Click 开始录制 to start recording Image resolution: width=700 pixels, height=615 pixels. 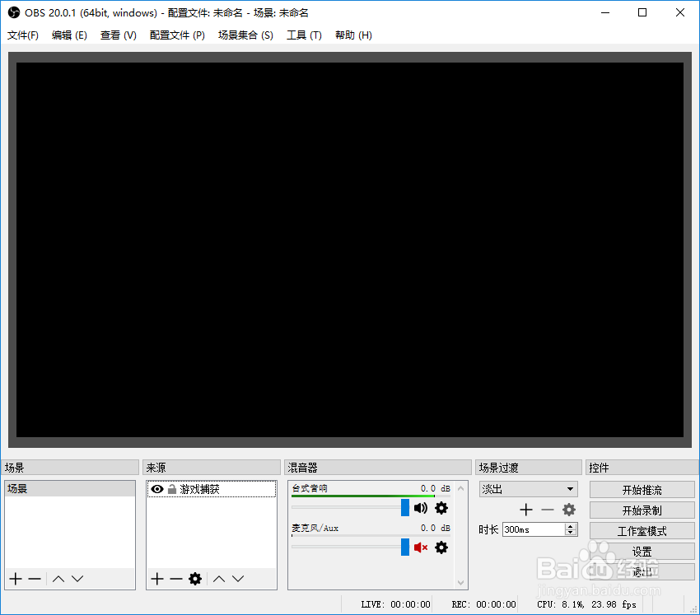pos(642,510)
